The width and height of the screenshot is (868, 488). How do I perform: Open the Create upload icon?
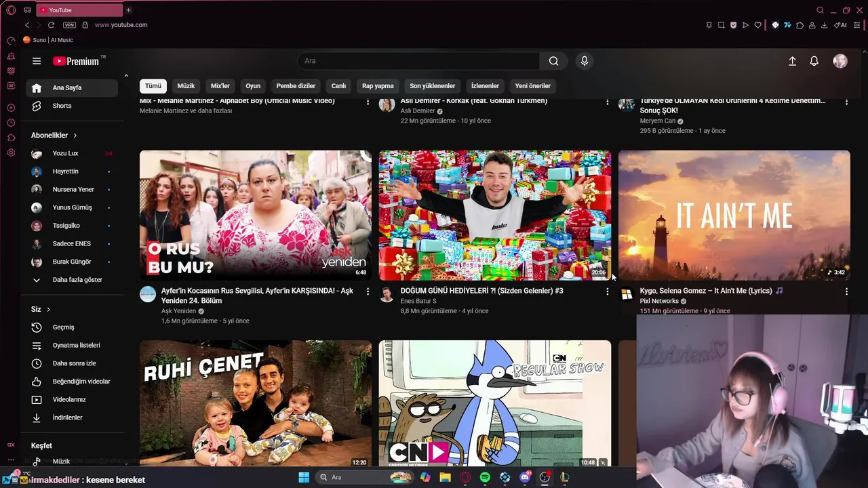click(x=792, y=61)
